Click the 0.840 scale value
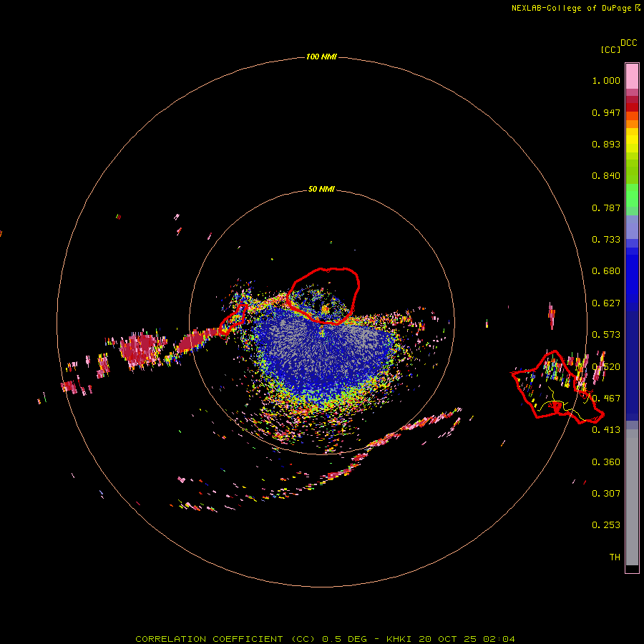This screenshot has width=644, height=644. (x=606, y=176)
